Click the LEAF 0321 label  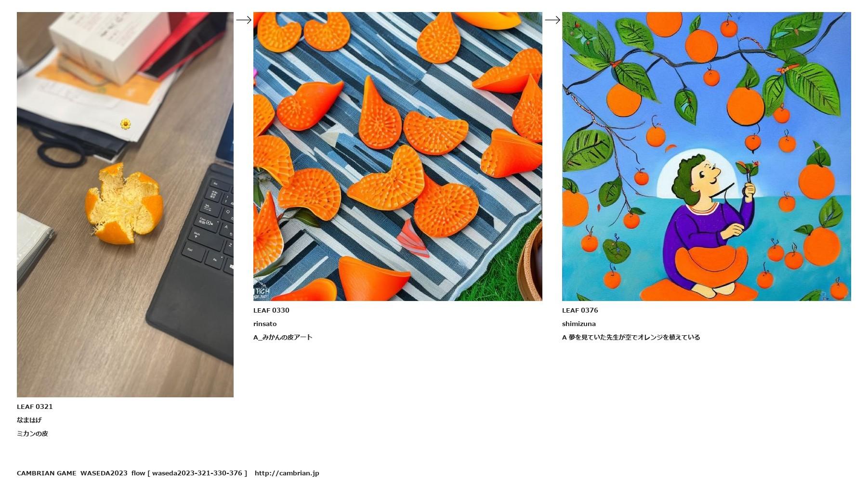tap(35, 406)
